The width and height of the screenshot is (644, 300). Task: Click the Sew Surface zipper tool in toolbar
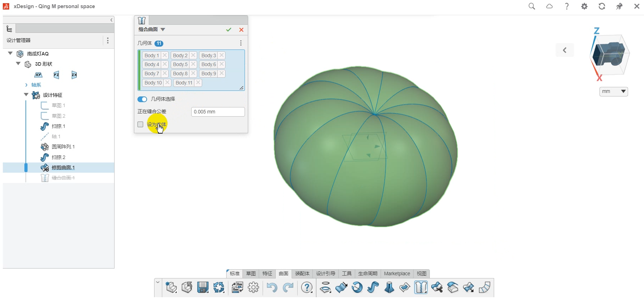point(421,287)
